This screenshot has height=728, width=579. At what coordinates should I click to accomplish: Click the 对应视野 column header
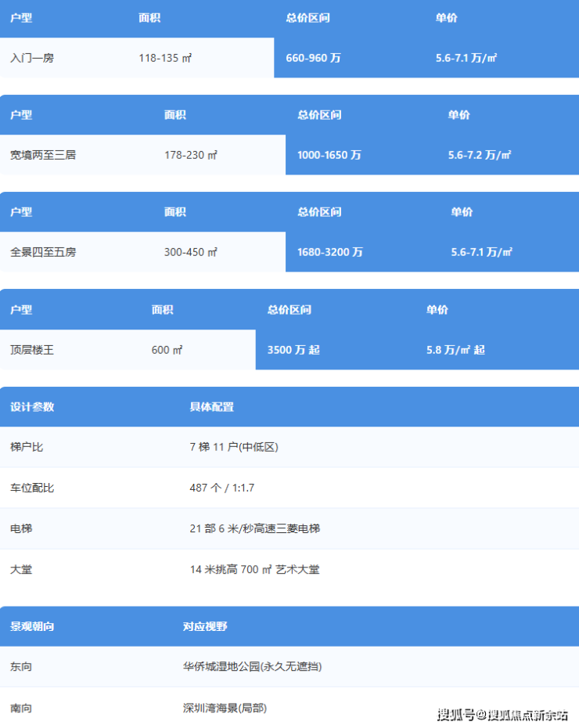click(x=205, y=627)
